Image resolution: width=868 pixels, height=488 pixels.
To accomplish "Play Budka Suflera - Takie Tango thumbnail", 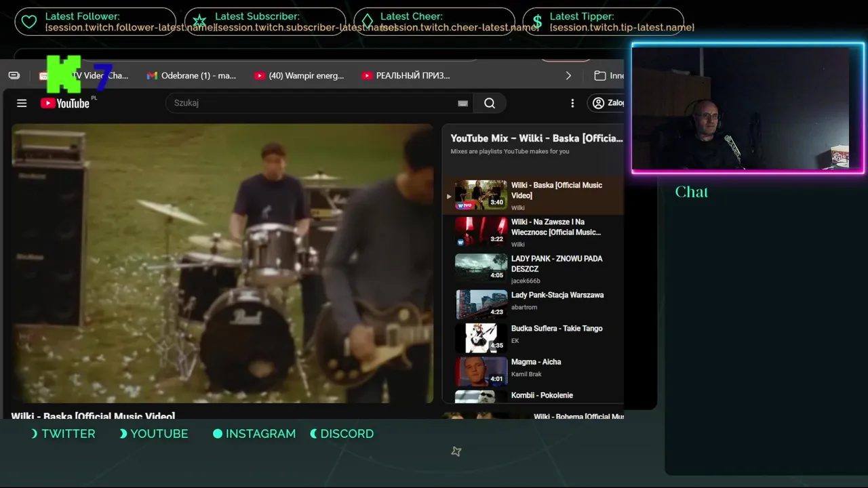I will (481, 338).
